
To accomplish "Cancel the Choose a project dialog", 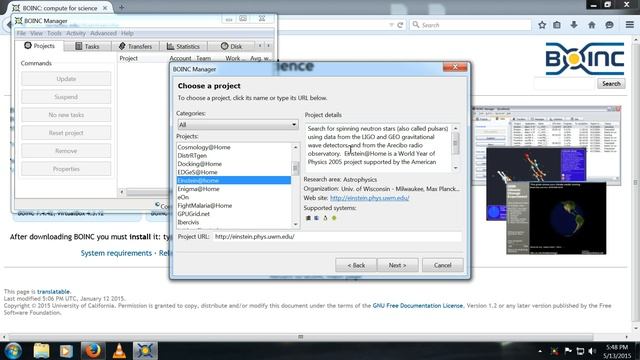I will pyautogui.click(x=442, y=265).
